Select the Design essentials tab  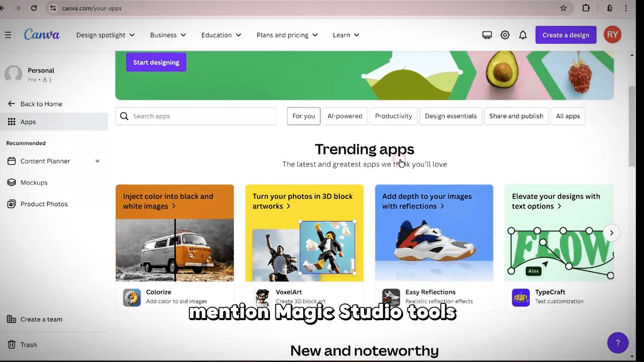[x=451, y=116]
